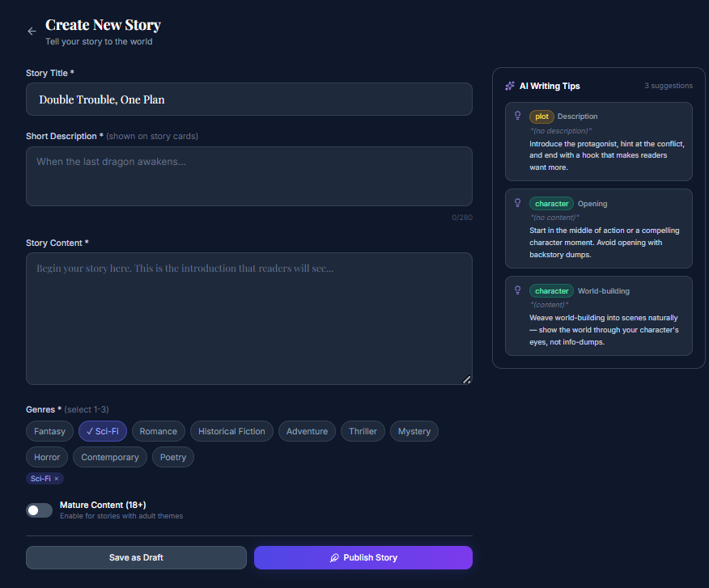Click inside the Story Content text area

point(249,319)
